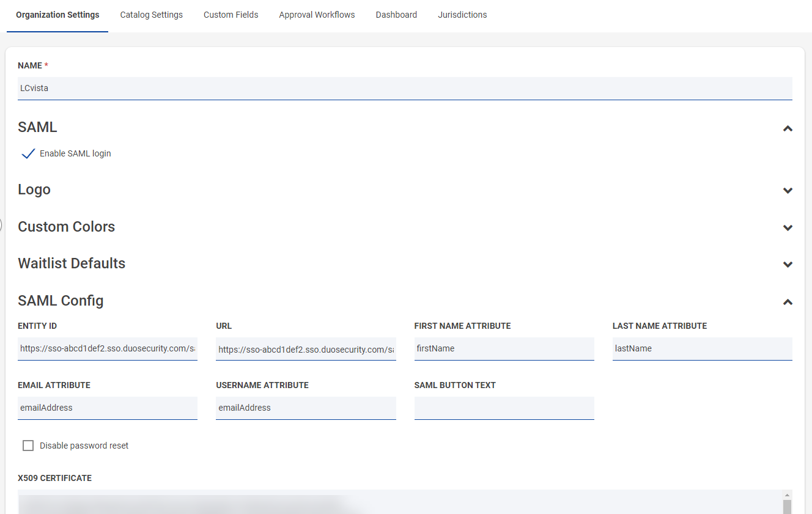This screenshot has width=812, height=514.
Task: Click the Name input field
Action: pos(405,88)
